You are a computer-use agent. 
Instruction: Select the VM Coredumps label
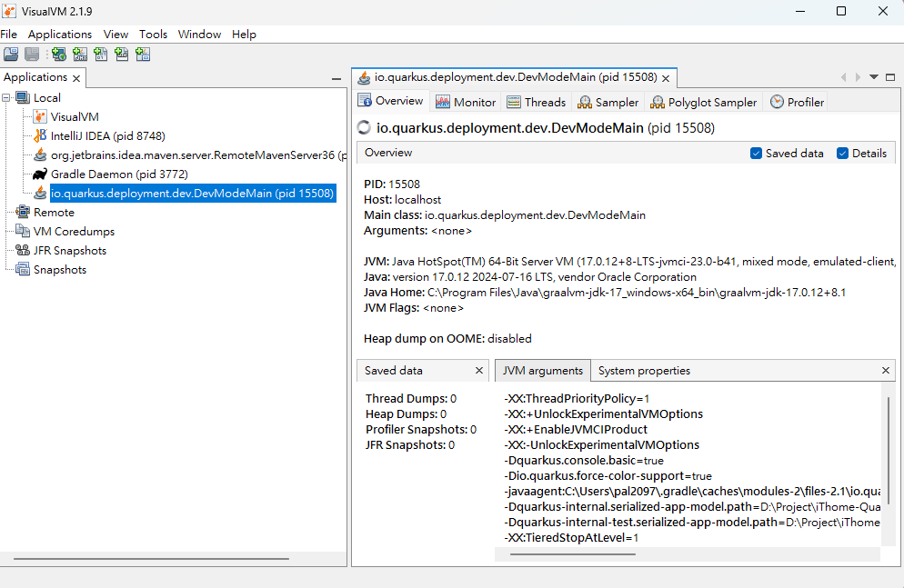[x=74, y=231]
